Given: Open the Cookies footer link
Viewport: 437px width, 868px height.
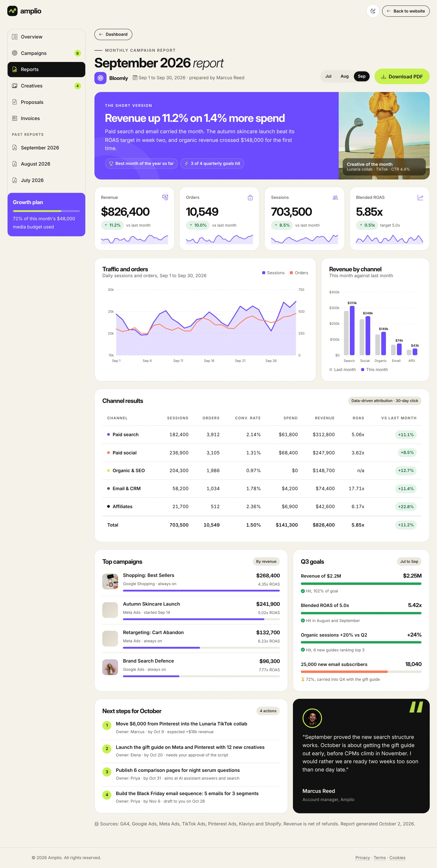Looking at the screenshot, I should [397, 858].
